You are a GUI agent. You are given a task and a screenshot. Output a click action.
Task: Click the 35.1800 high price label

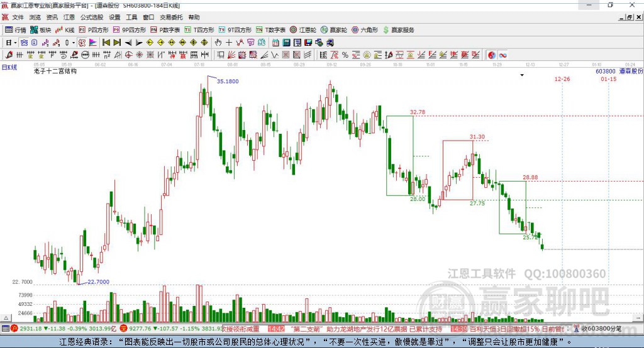click(228, 81)
